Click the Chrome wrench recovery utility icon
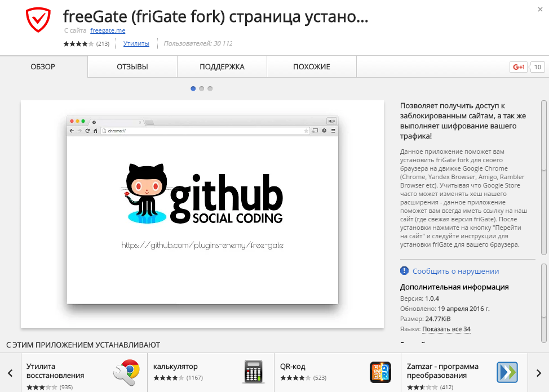Viewport: 549px width, 392px height. 126,372
